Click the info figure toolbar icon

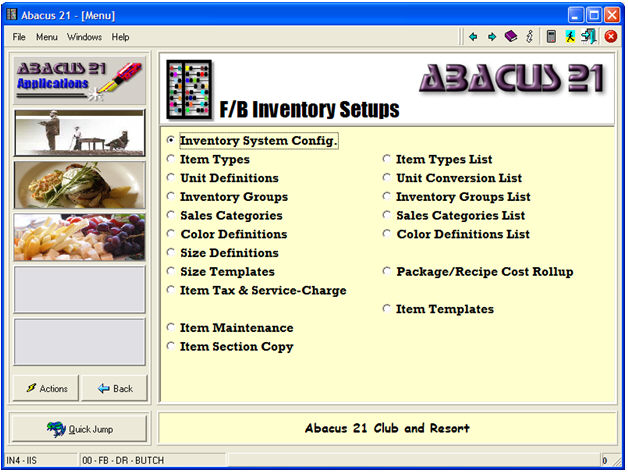[529, 37]
